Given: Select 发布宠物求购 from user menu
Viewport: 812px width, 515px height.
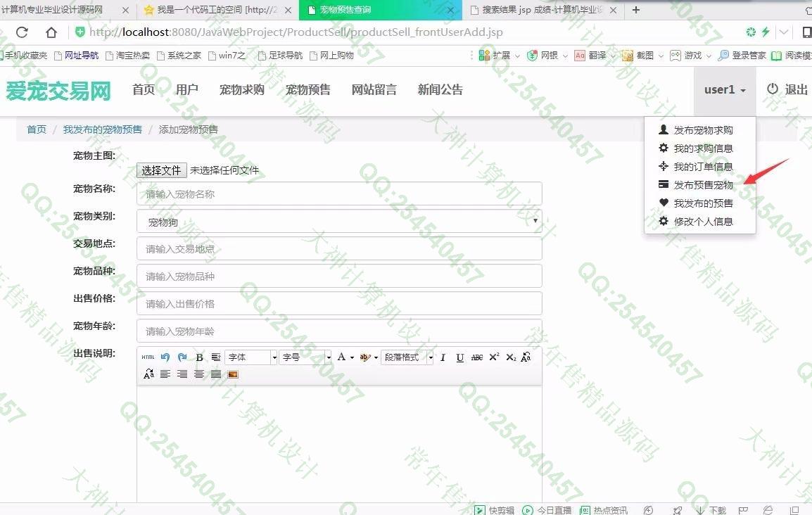Looking at the screenshot, I should (x=699, y=130).
